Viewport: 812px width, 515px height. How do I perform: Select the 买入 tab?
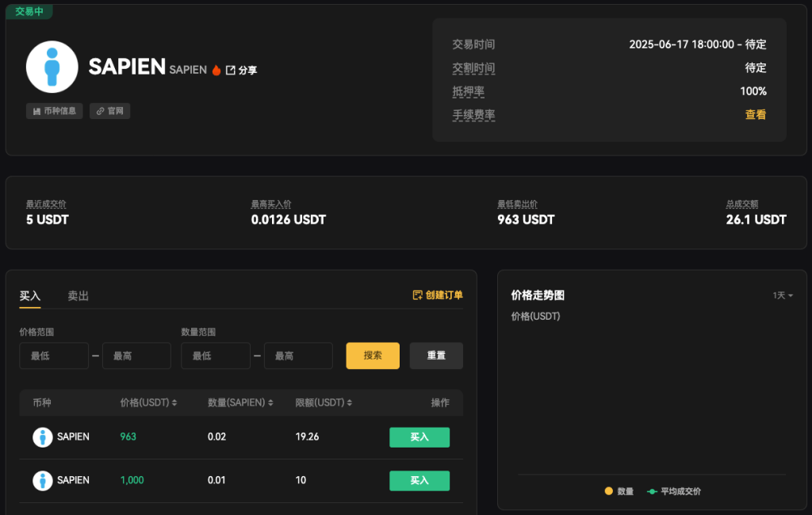(x=30, y=295)
